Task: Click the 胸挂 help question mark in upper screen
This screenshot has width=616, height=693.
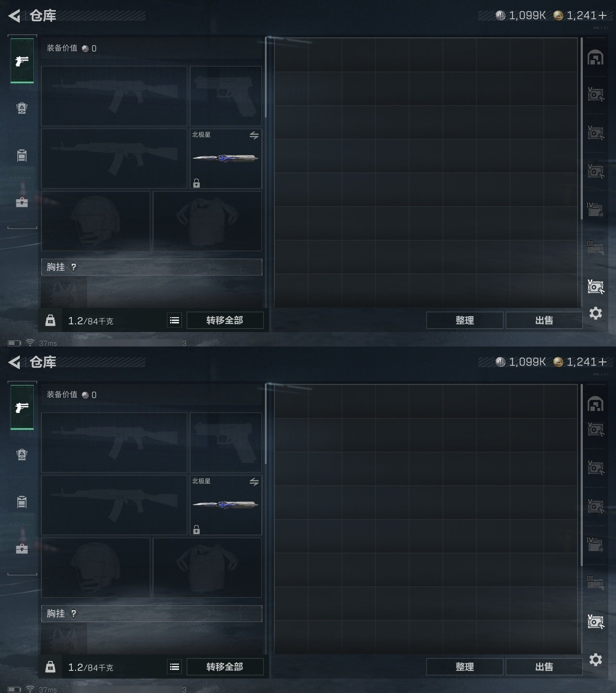Action: [x=74, y=267]
